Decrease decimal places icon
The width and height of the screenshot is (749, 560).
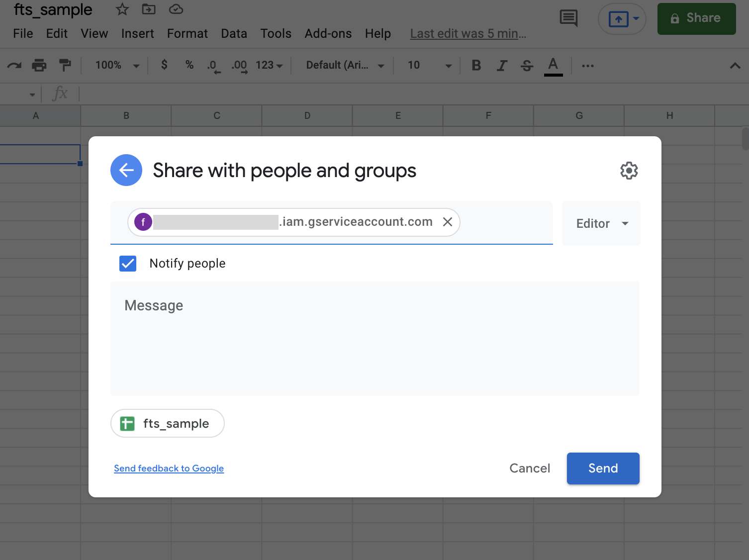pyautogui.click(x=214, y=66)
